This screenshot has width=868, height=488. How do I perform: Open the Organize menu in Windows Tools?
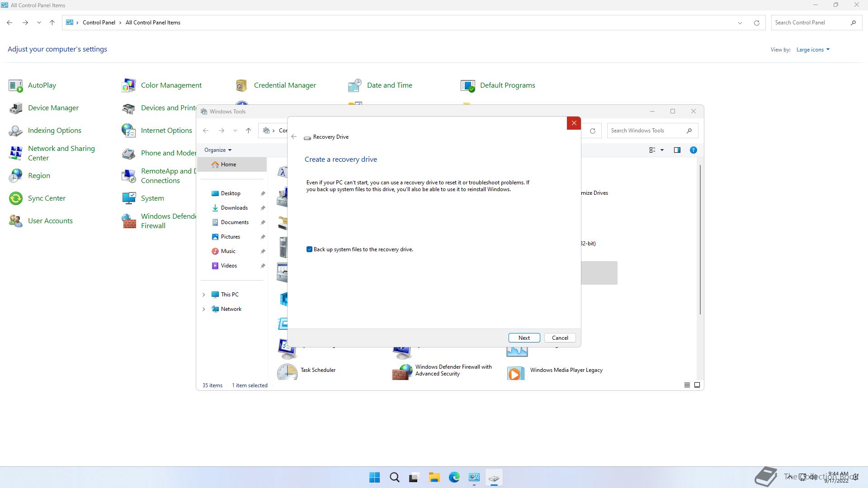coord(217,150)
